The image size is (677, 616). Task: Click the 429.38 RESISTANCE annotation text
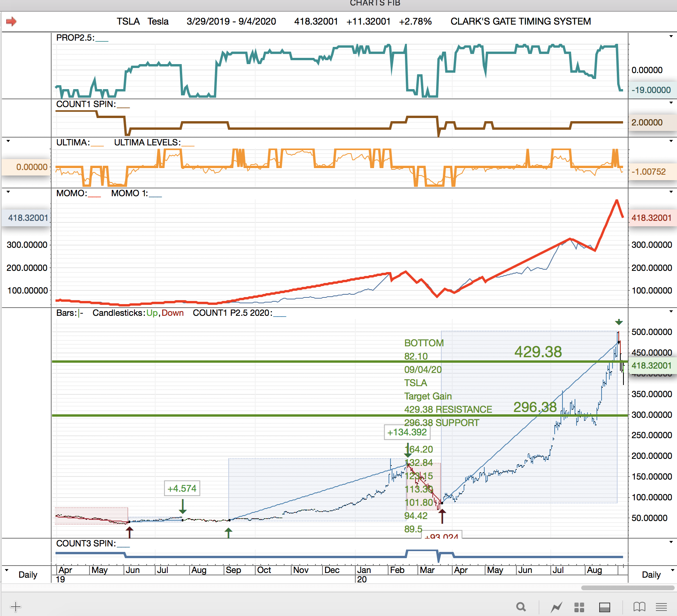[x=448, y=410]
